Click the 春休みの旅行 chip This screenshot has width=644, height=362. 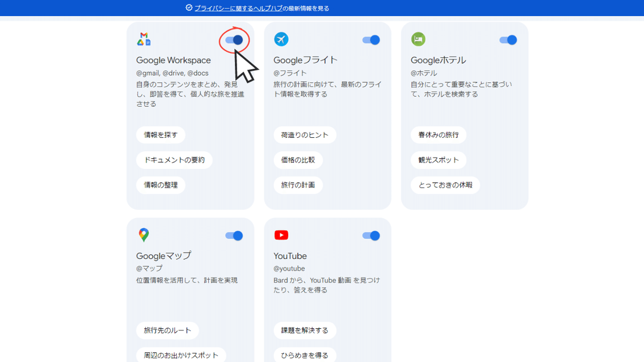click(x=438, y=135)
